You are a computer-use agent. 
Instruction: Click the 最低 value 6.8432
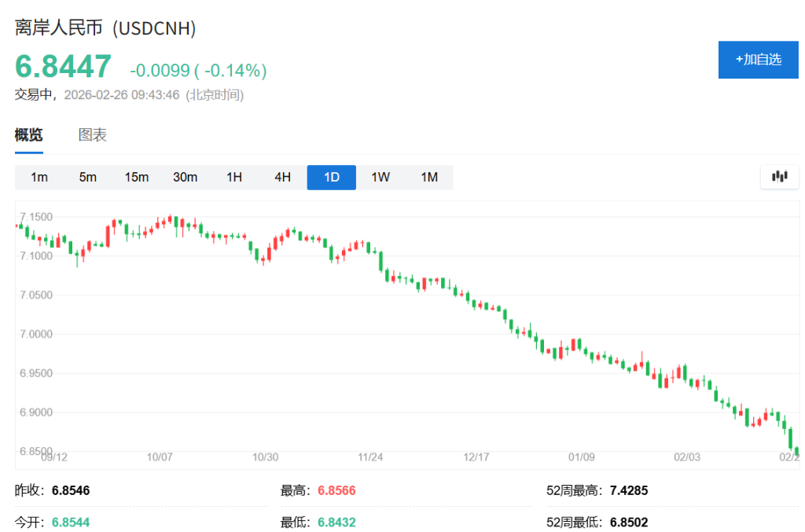click(336, 521)
